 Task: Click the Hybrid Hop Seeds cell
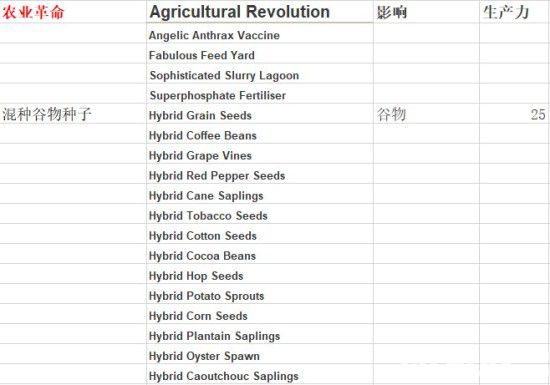[x=260, y=275]
